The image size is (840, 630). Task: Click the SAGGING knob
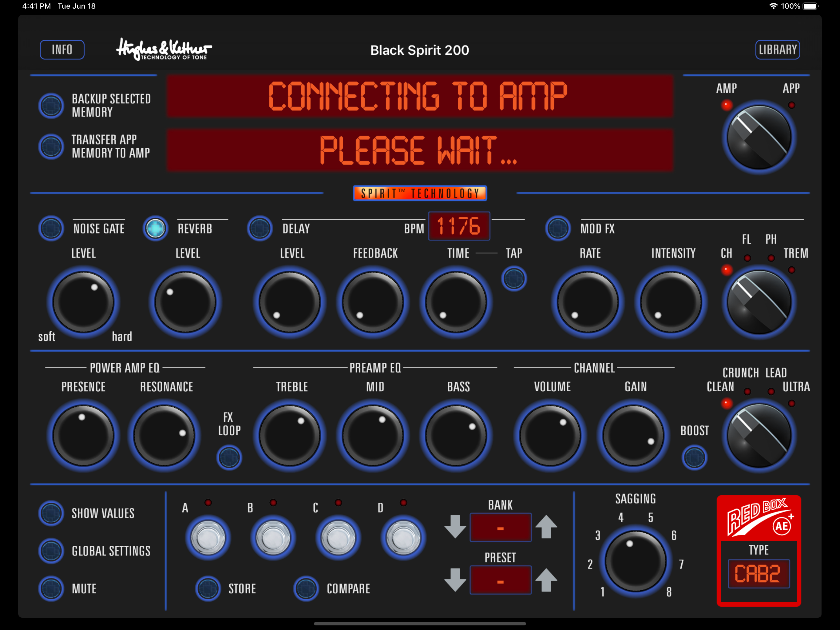635,561
